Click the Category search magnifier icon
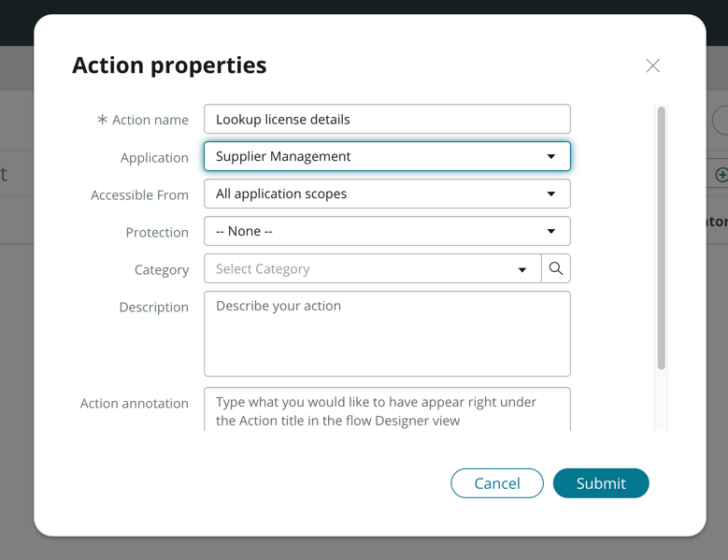This screenshot has height=560, width=728. 556,269
